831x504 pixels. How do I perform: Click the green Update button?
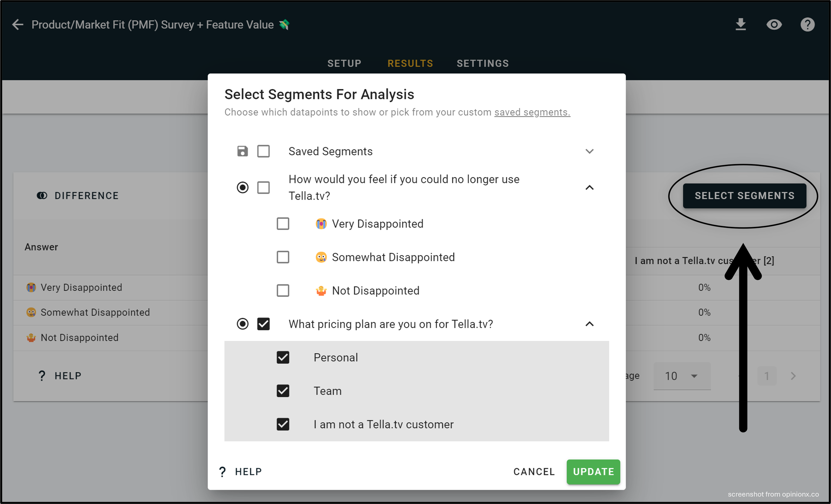(593, 472)
